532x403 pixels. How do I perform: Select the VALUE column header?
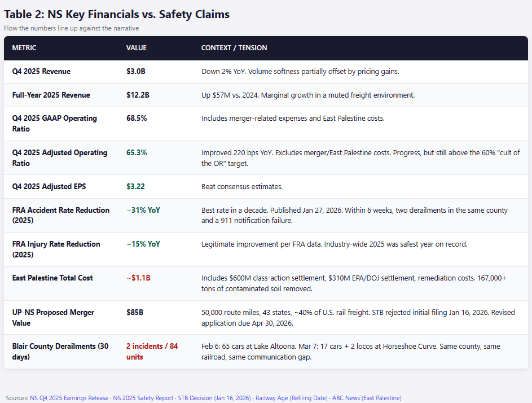(137, 48)
